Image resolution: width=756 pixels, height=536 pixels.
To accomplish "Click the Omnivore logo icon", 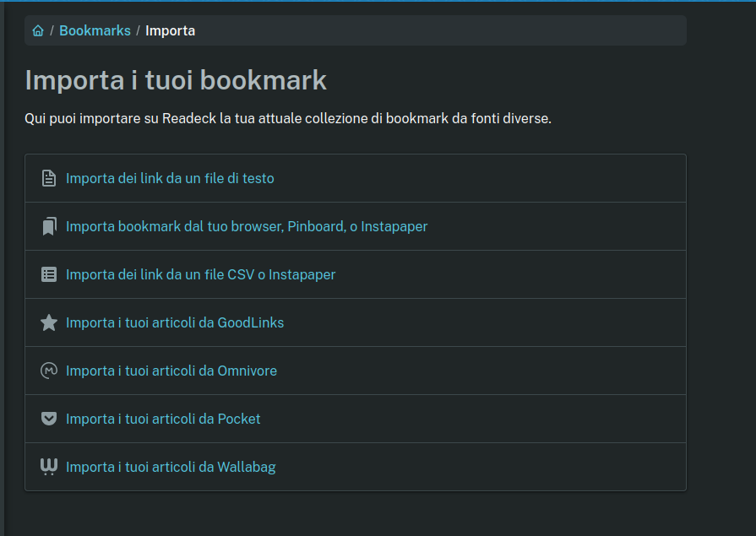I will pyautogui.click(x=49, y=371).
